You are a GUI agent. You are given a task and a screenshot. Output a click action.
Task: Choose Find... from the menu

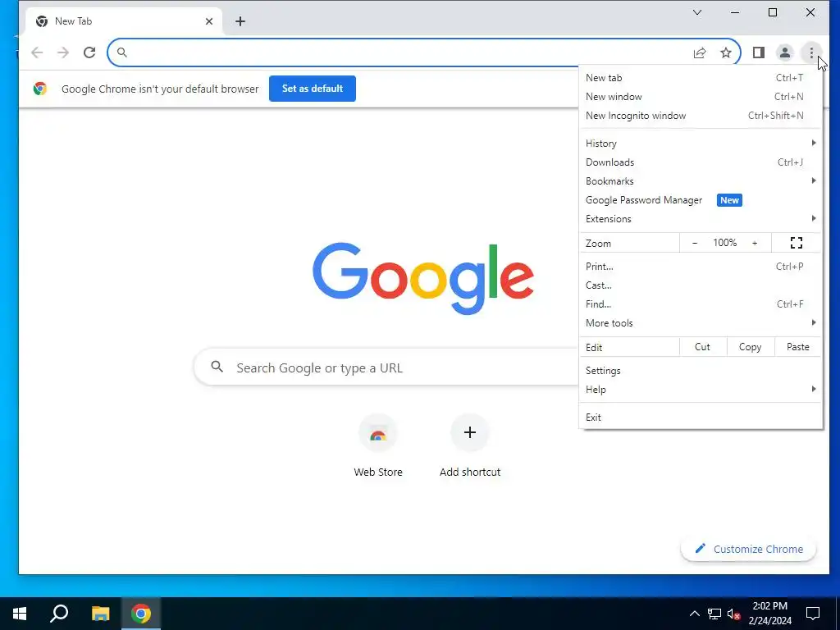pos(701,304)
